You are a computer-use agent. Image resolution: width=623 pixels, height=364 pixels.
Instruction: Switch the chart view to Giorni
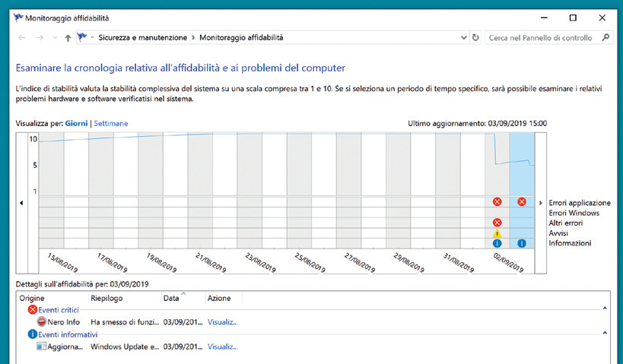[x=76, y=123]
